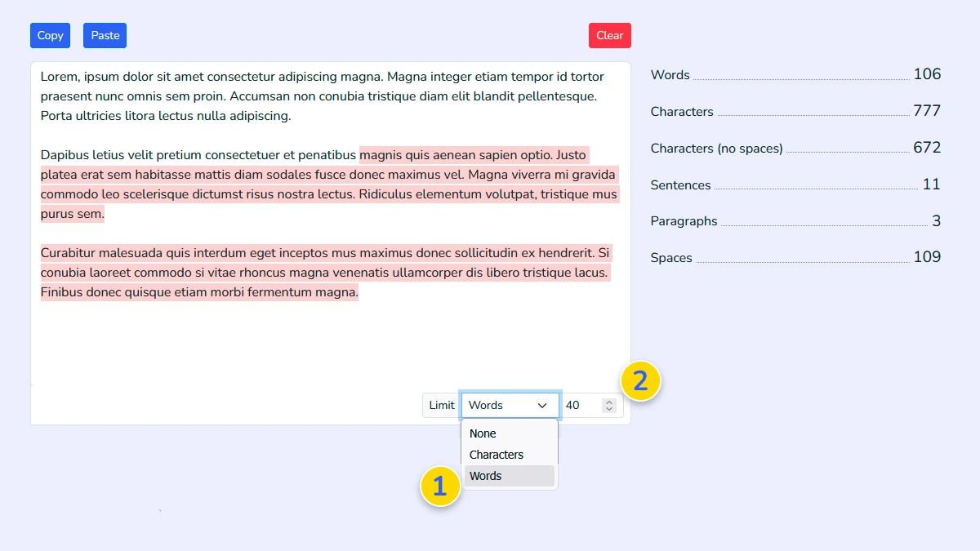Click the Limit label beside the dropdown

tap(440, 405)
